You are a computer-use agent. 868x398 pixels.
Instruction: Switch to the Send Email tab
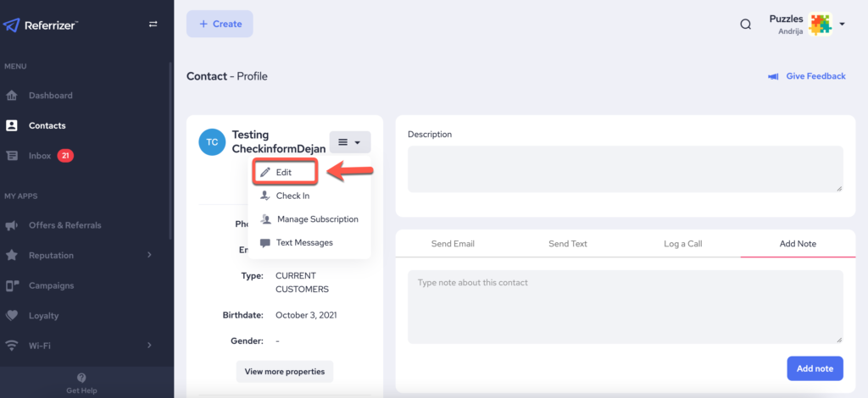pos(453,244)
